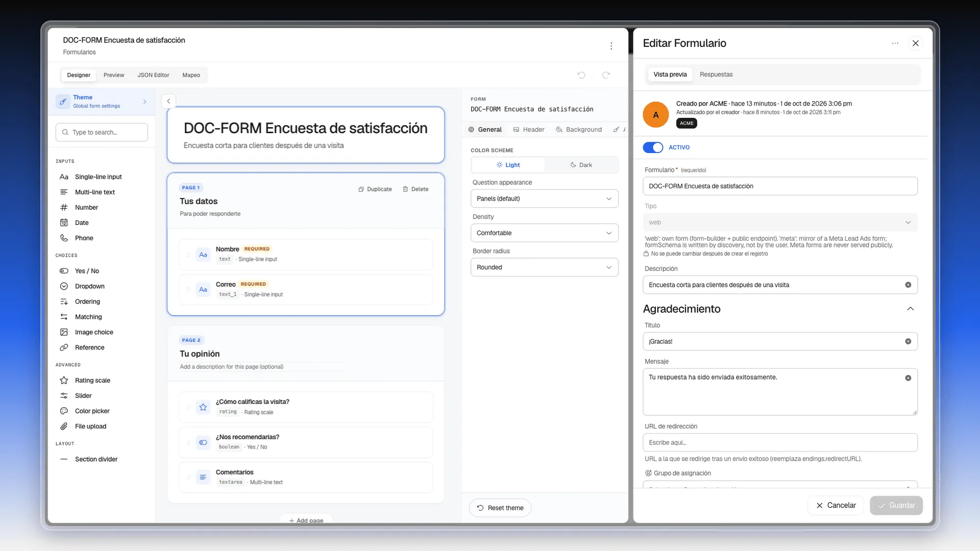Switch to the JSON Editor tab

(x=153, y=75)
